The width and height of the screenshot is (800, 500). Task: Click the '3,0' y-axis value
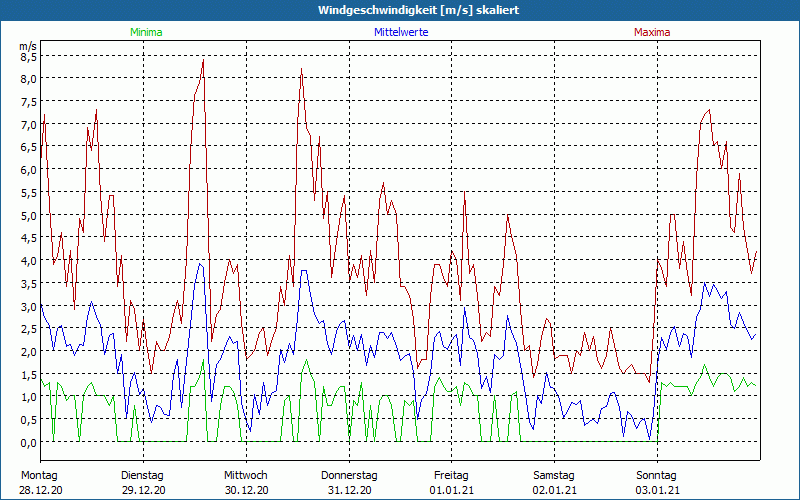29,306
